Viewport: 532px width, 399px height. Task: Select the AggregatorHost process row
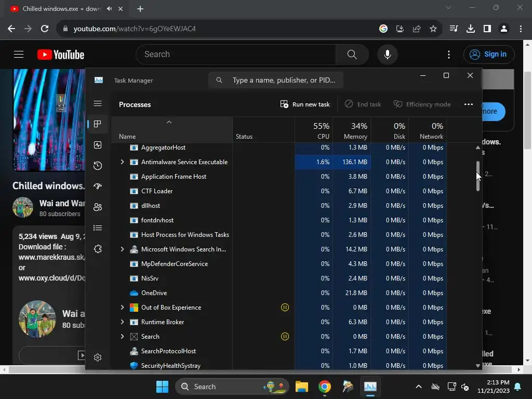pyautogui.click(x=279, y=148)
